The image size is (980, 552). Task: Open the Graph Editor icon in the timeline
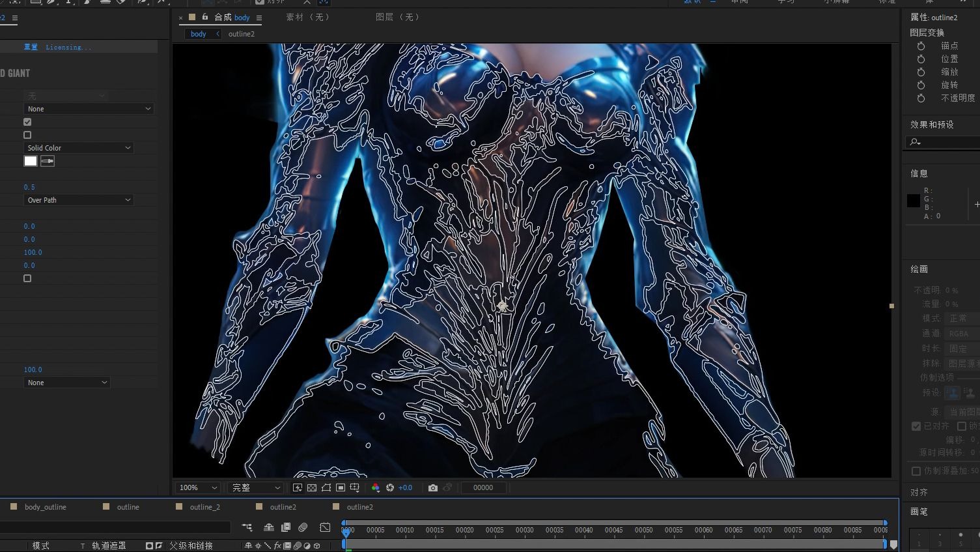(324, 527)
